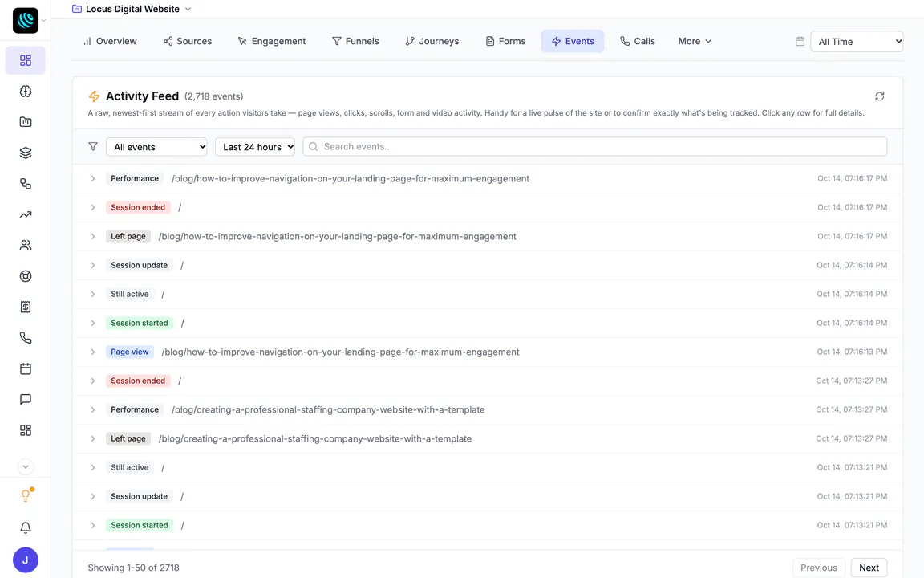Switch to the Engagement tab
This screenshot has width=924, height=578.
[272, 41]
